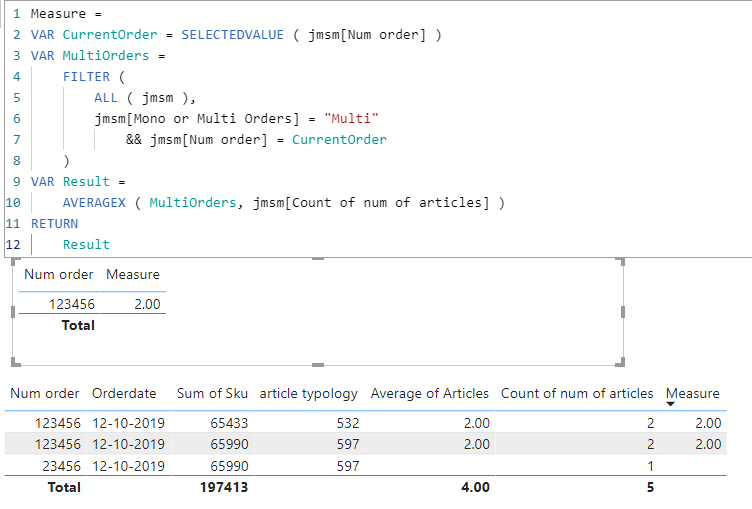Click bottom-right resize handle of top visual
Image resolution: width=752 pixels, height=509 pixels.
point(620,362)
